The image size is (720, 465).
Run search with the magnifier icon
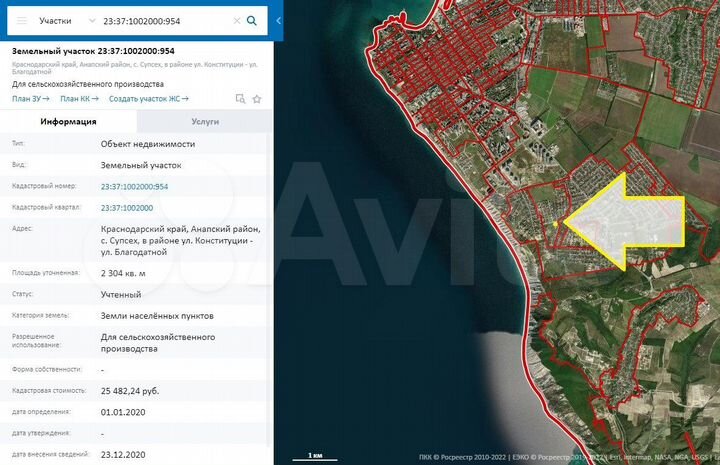(252, 21)
